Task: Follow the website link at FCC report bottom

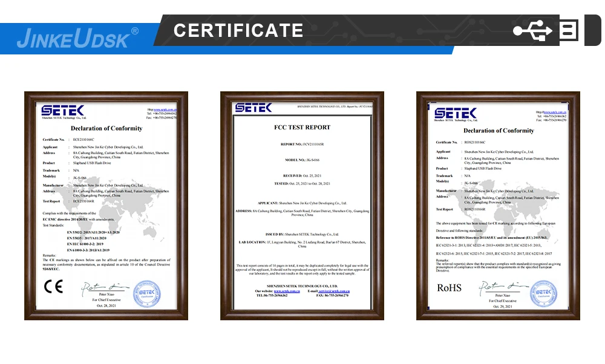Action: [287, 291]
